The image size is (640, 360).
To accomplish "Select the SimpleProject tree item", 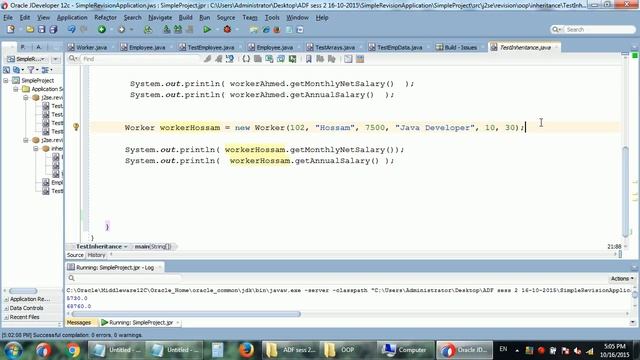I will [x=38, y=80].
